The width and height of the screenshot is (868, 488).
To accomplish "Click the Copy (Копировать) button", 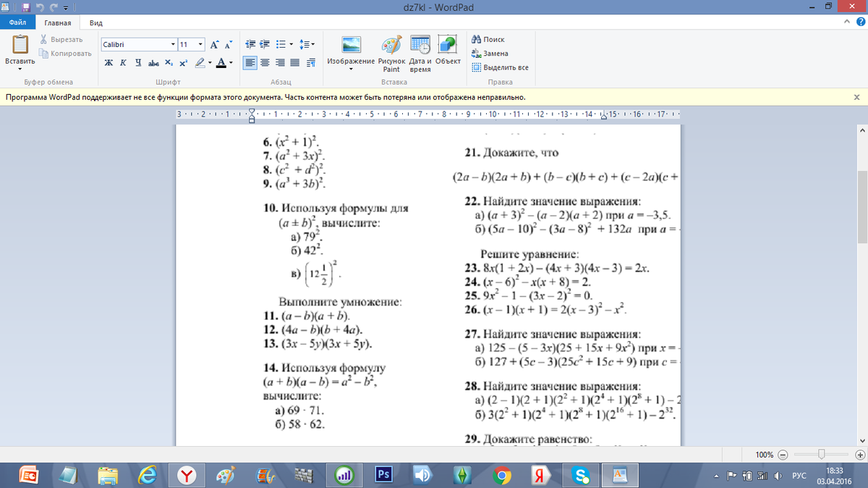I will (x=66, y=53).
